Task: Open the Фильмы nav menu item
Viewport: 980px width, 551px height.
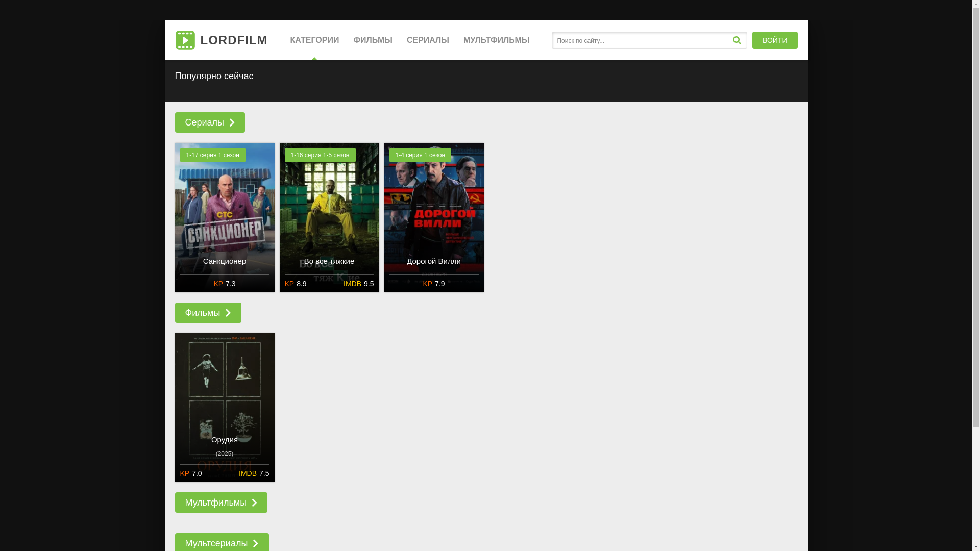Action: coord(373,40)
